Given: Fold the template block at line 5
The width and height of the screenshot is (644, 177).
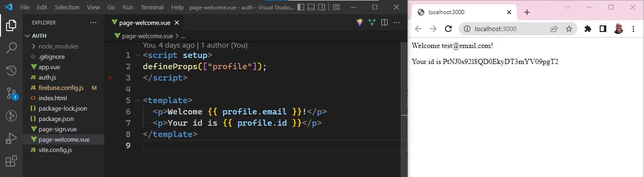Looking at the screenshot, I should point(137,100).
